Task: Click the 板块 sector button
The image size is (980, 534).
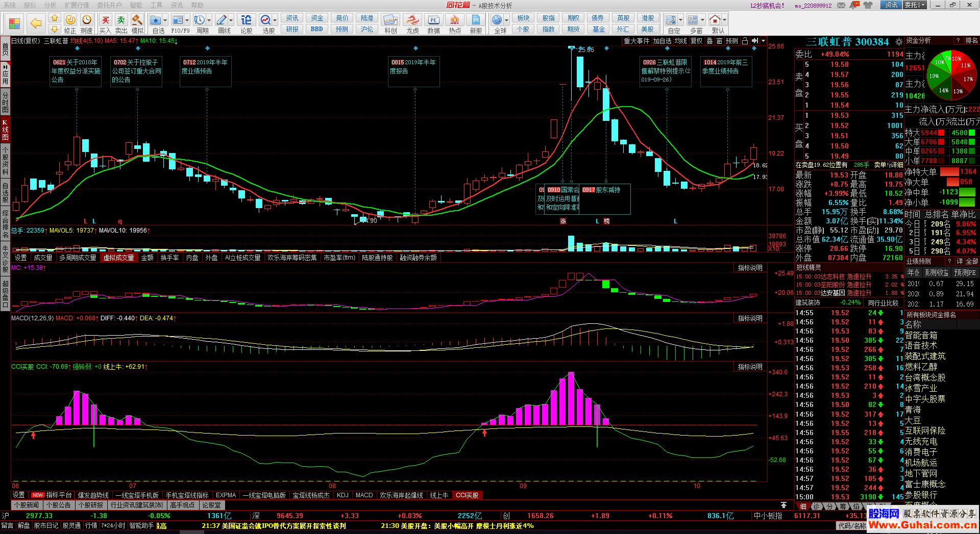Action: (523, 18)
